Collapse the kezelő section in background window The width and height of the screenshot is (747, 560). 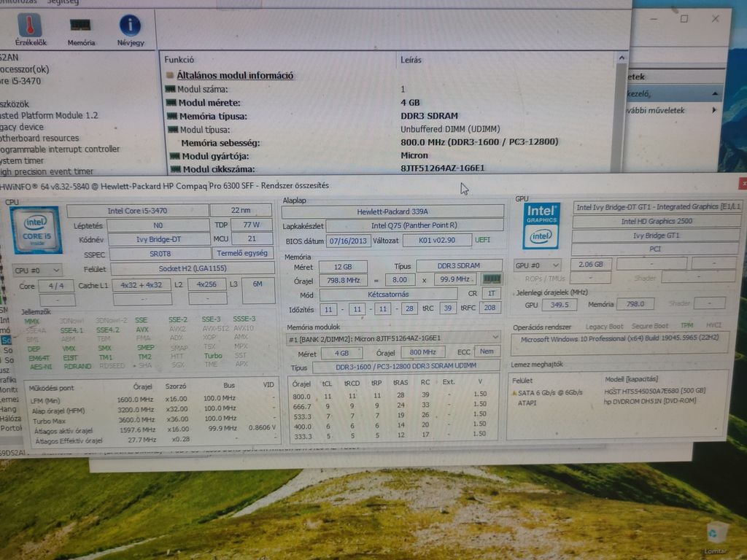pyautogui.click(x=715, y=94)
